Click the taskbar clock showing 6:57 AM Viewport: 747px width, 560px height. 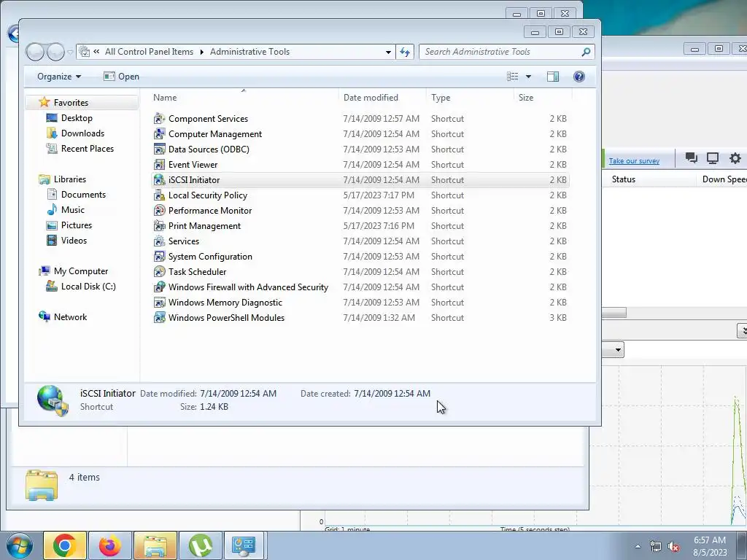click(x=710, y=546)
